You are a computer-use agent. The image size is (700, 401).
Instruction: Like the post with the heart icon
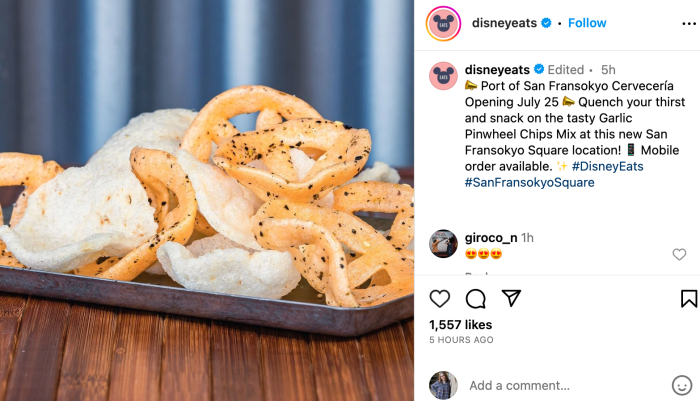tap(440, 299)
